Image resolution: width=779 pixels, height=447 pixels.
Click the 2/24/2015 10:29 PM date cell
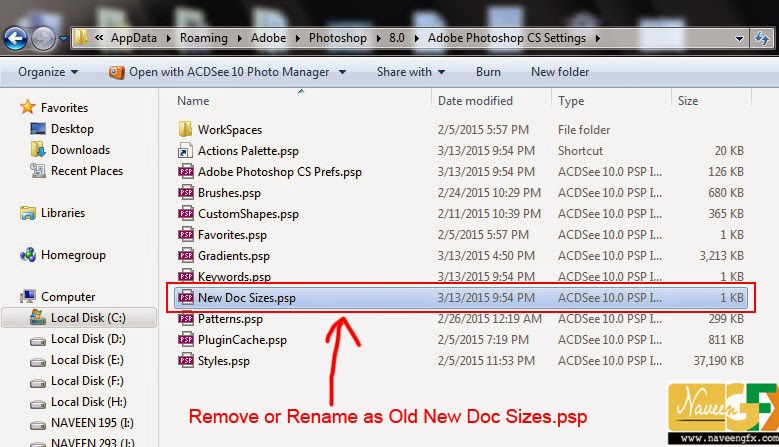click(x=489, y=192)
